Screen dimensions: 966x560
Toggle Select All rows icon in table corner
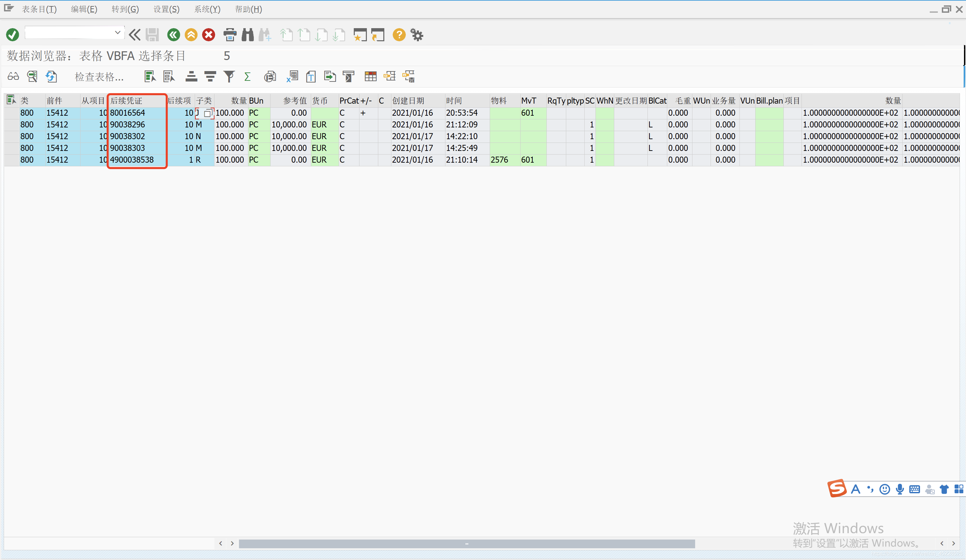point(11,100)
